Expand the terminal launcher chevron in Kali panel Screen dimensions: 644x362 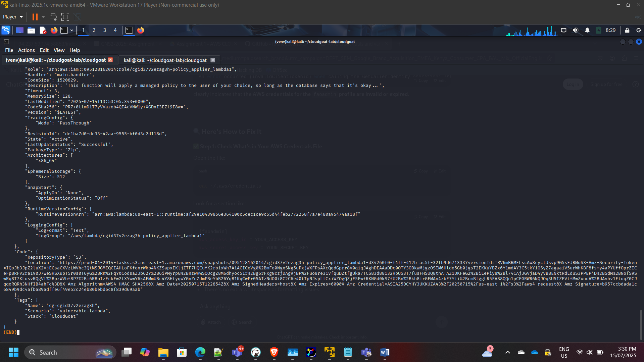click(72, 30)
